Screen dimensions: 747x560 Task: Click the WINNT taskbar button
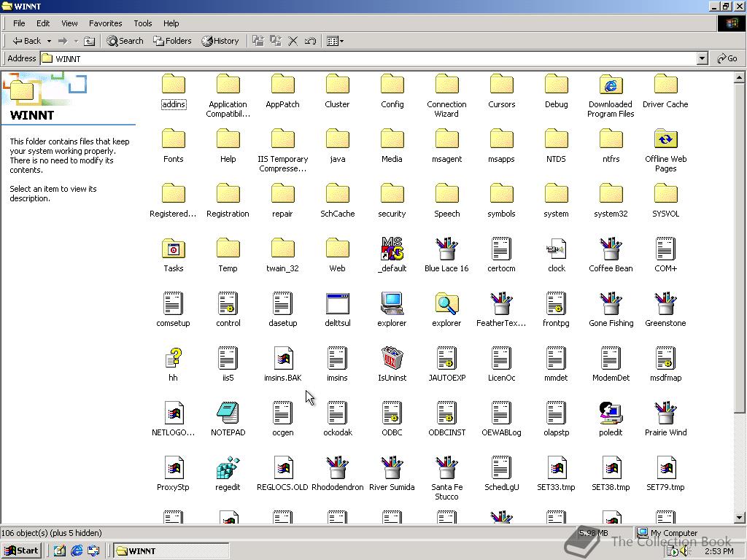171,551
